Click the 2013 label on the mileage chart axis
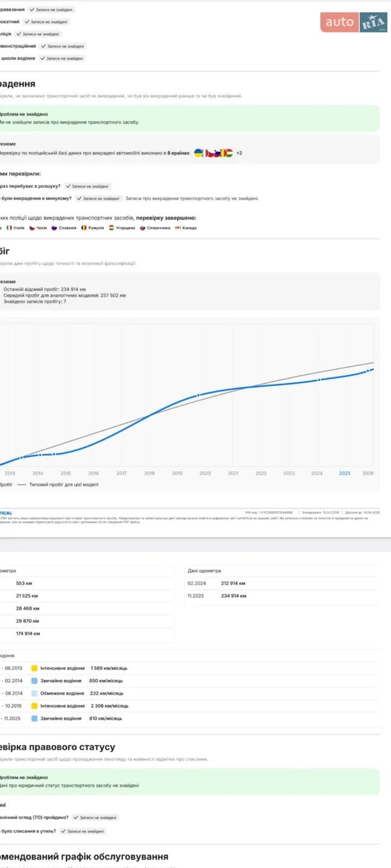The image size is (391, 868). pos(10,474)
